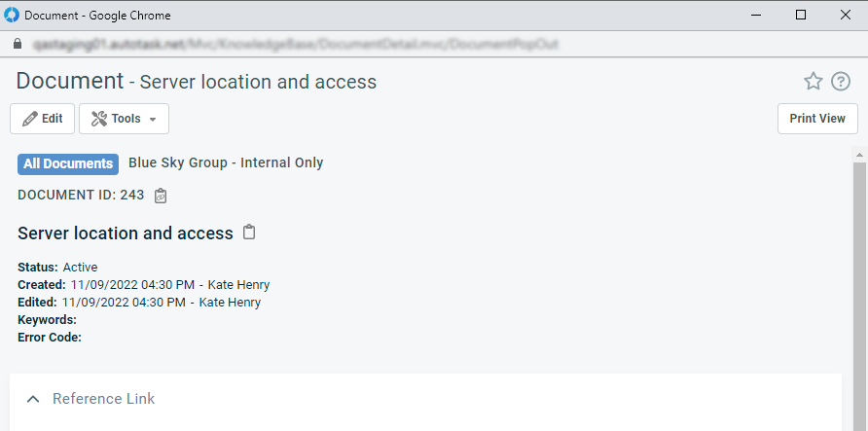
Task: Open help via the question mark icon
Action: 841,82
